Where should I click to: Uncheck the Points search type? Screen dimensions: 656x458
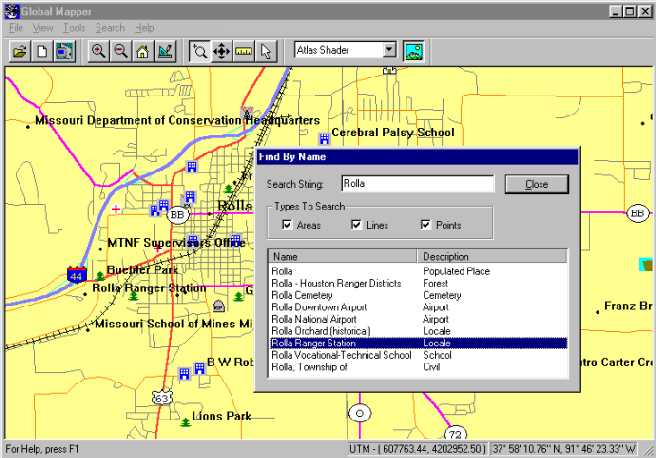pos(425,225)
